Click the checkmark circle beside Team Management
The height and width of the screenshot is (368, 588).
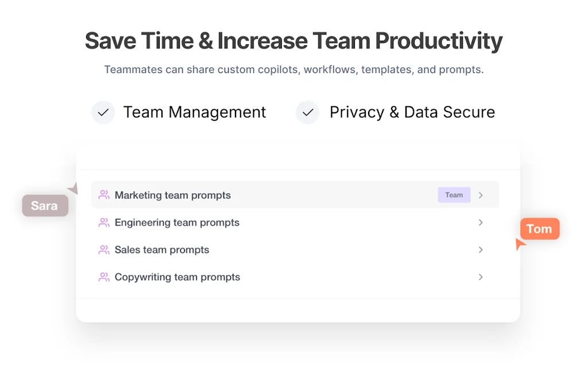coord(103,112)
